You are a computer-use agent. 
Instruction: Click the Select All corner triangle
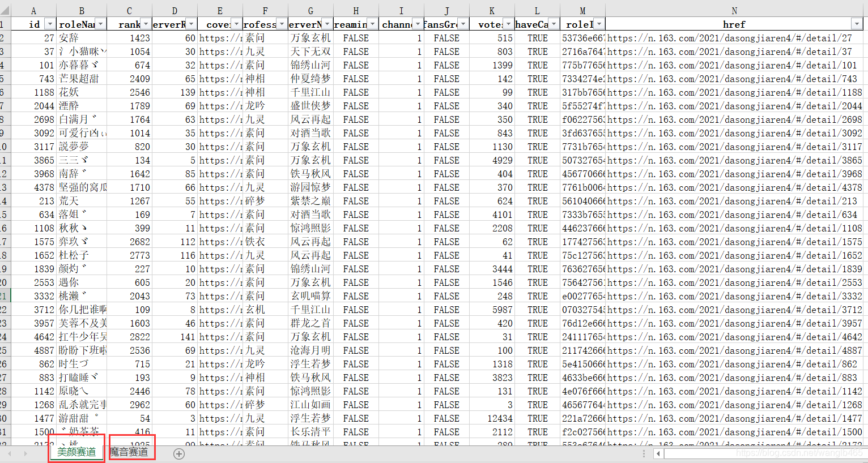click(x=5, y=11)
